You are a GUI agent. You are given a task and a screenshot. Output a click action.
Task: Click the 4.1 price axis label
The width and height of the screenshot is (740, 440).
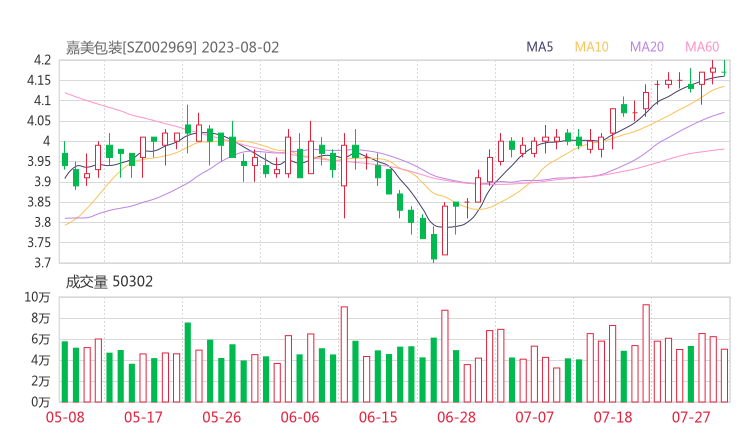tap(42, 101)
